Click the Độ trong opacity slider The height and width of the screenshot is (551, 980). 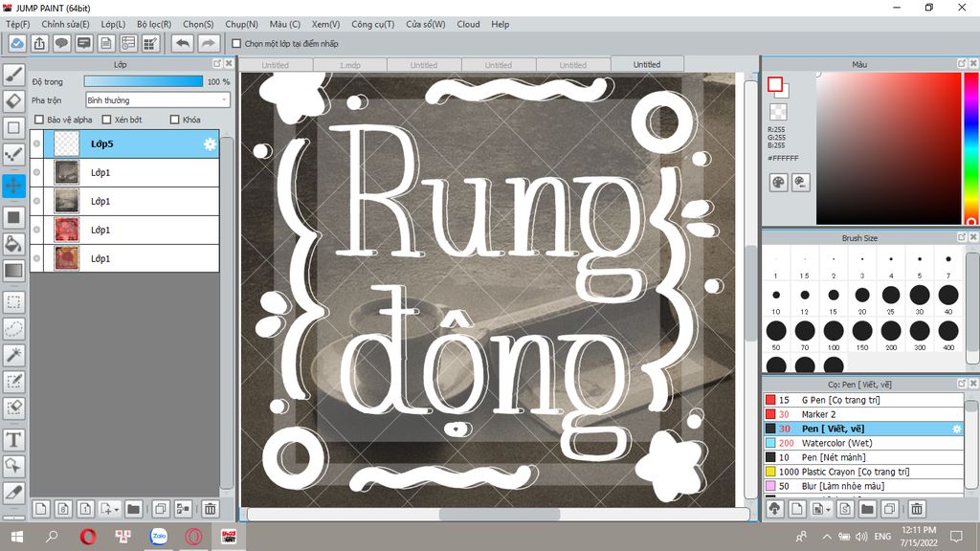click(144, 82)
